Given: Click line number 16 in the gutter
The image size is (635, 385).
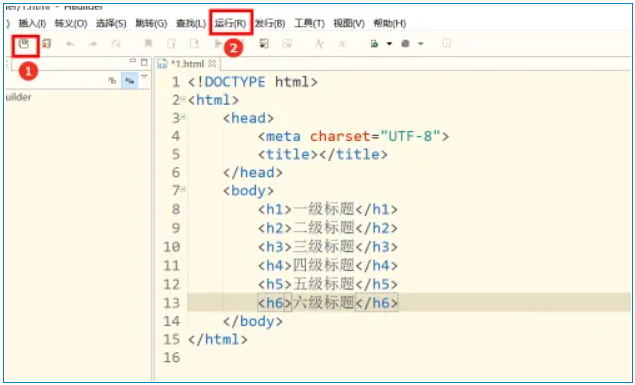Looking at the screenshot, I should coord(171,357).
